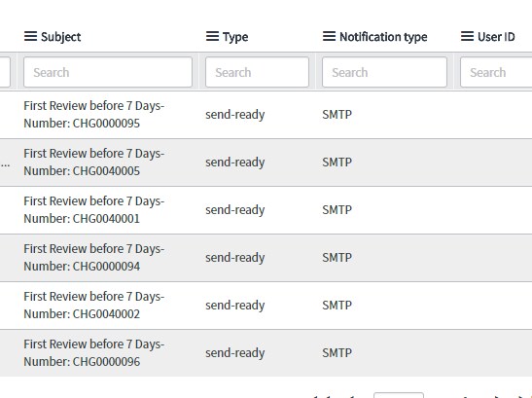This screenshot has height=398, width=532.
Task: Click SMTP cell in CHG0040001 row
Action: 337,210
